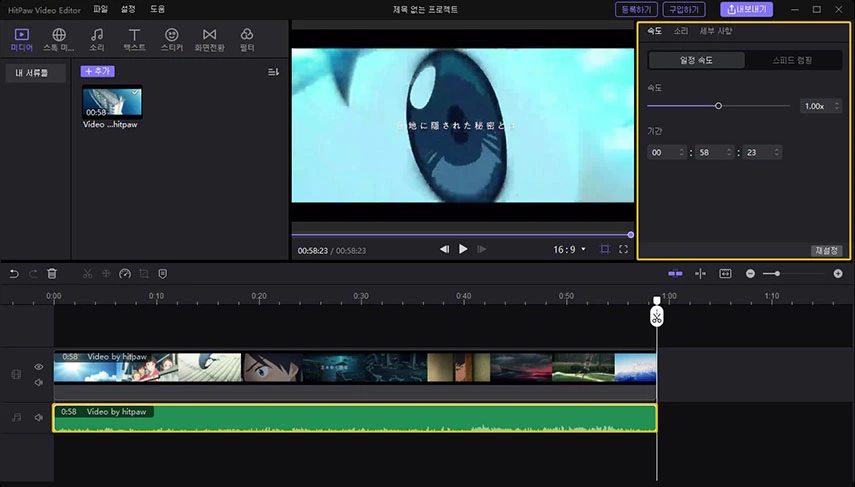Open the 파일 file menu
Image resolution: width=855 pixels, height=487 pixels.
click(100, 9)
